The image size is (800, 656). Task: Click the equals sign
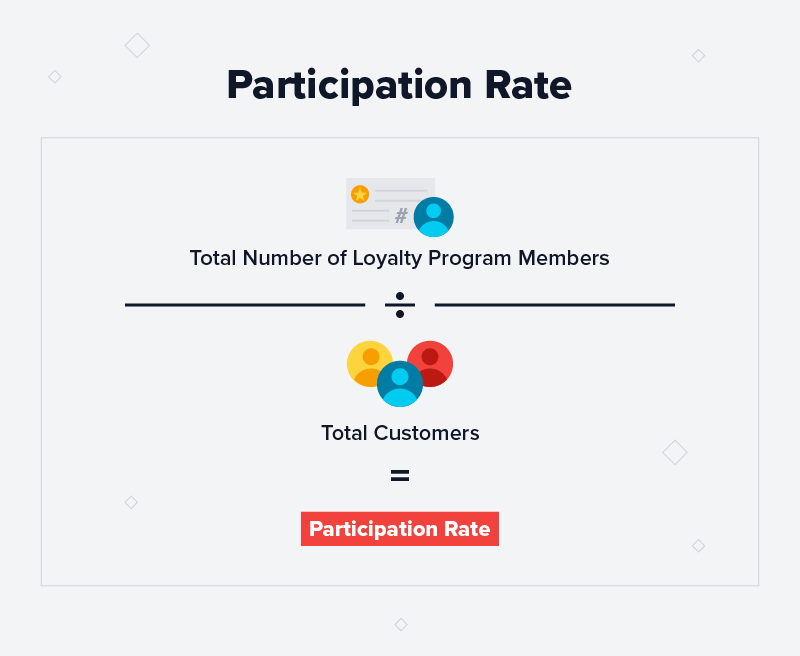coord(400,475)
